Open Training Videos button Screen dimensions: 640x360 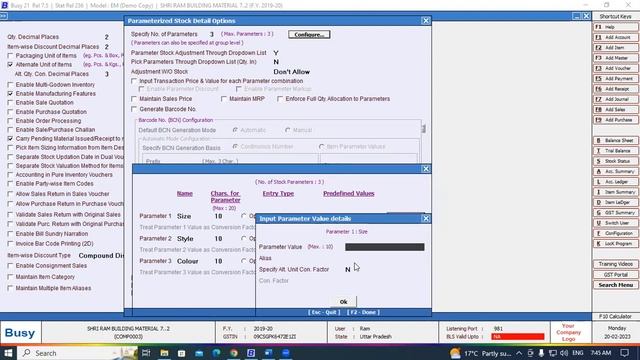tap(616, 264)
